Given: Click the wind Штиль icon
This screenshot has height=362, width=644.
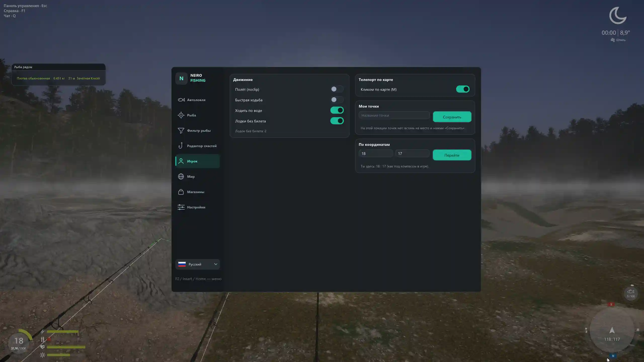Looking at the screenshot, I should (613, 40).
